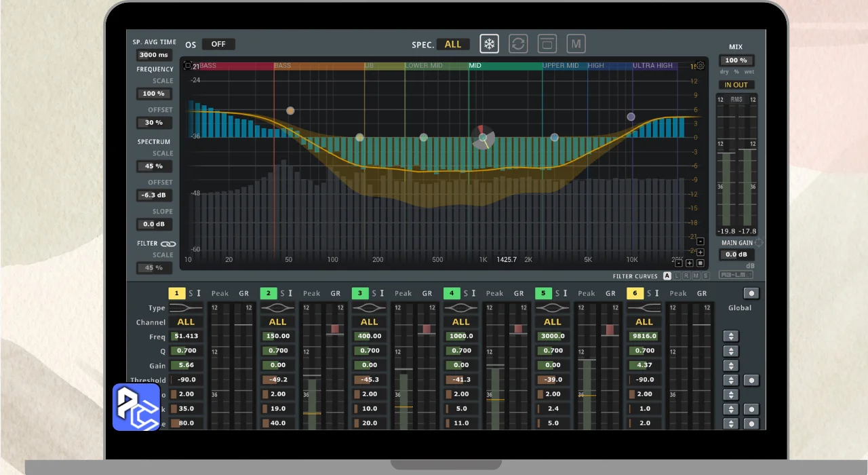
Task: Select filter curves L channel view
Action: 677,276
